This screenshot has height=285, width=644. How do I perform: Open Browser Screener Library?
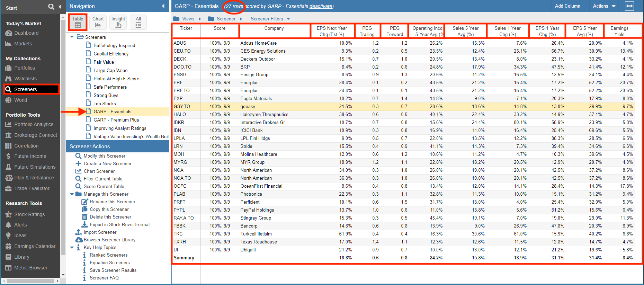(x=109, y=240)
